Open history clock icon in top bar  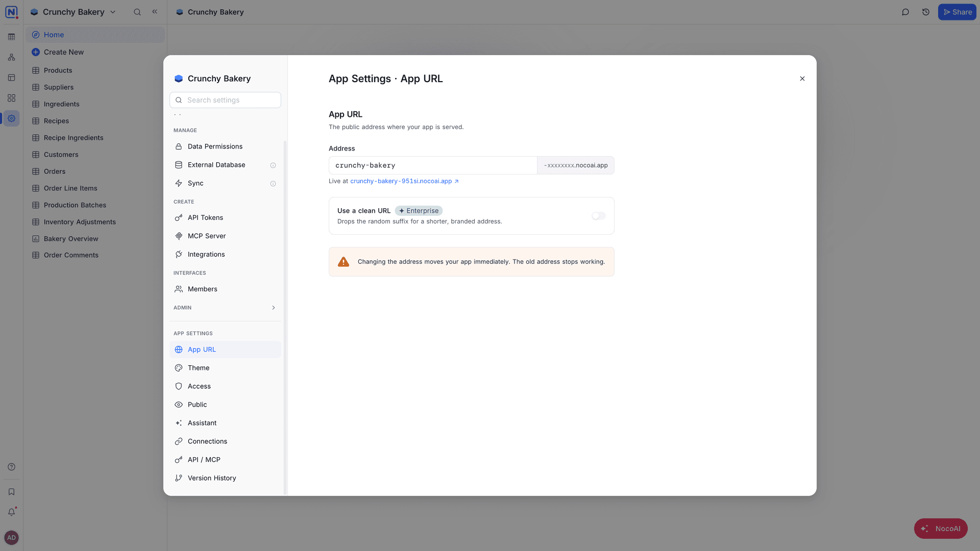(x=926, y=12)
